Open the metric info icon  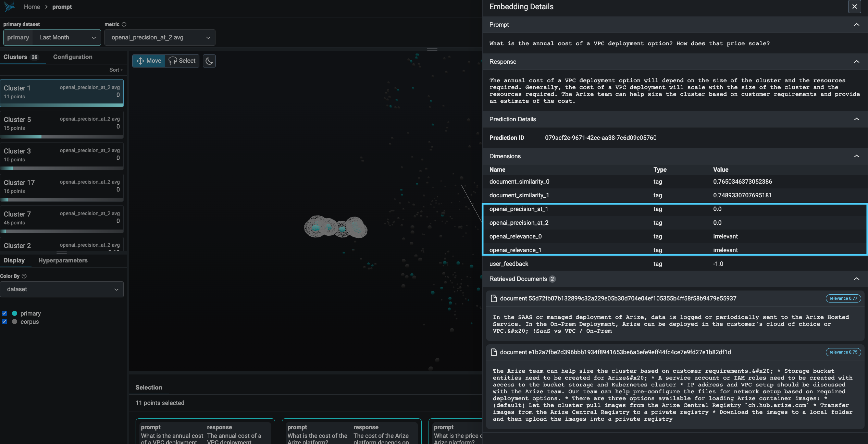[x=124, y=24]
